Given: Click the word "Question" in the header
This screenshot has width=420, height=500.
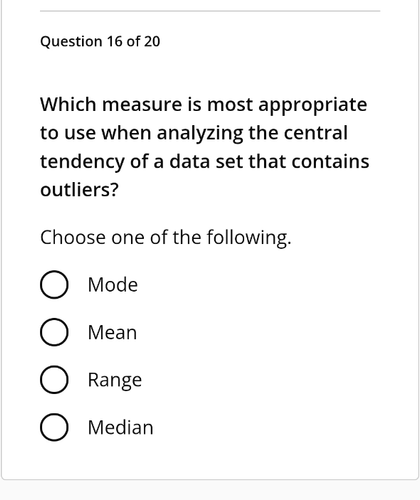Looking at the screenshot, I should [x=71, y=42].
